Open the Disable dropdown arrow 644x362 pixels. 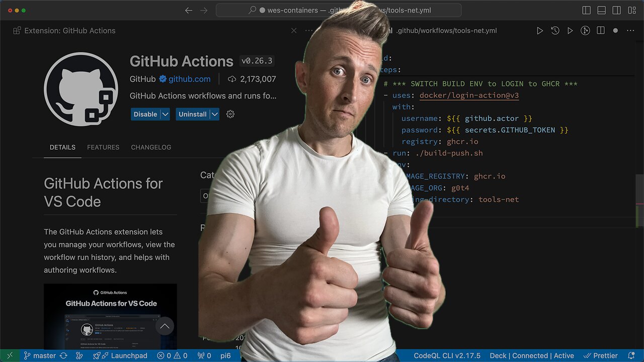[165, 114]
